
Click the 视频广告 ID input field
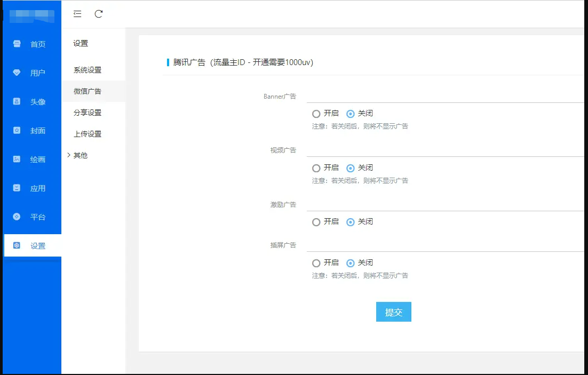pyautogui.click(x=445, y=150)
